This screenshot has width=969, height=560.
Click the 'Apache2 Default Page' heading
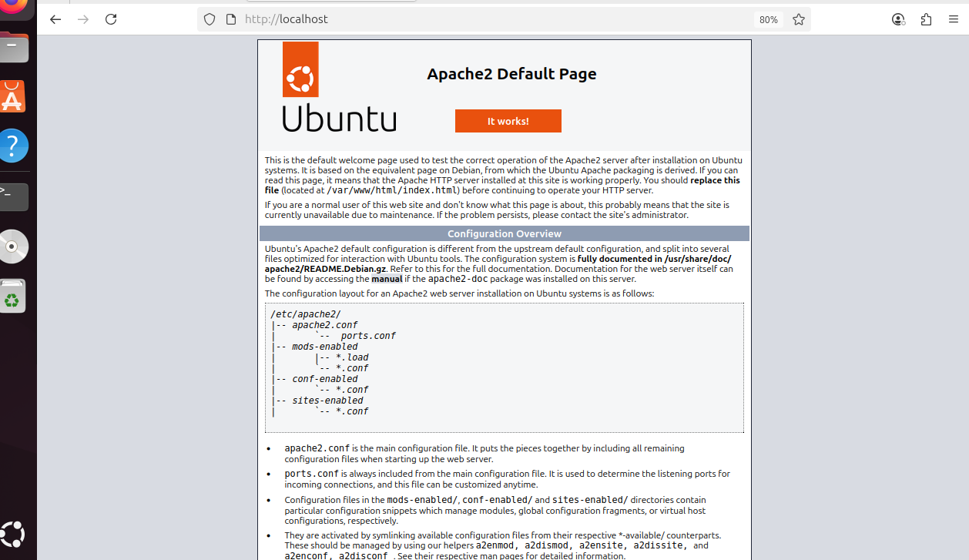tap(511, 74)
